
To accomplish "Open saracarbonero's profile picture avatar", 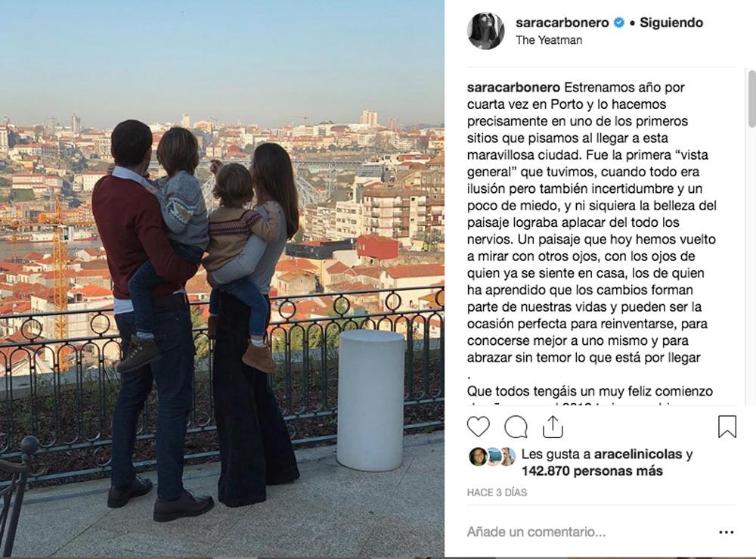I will coord(485,31).
